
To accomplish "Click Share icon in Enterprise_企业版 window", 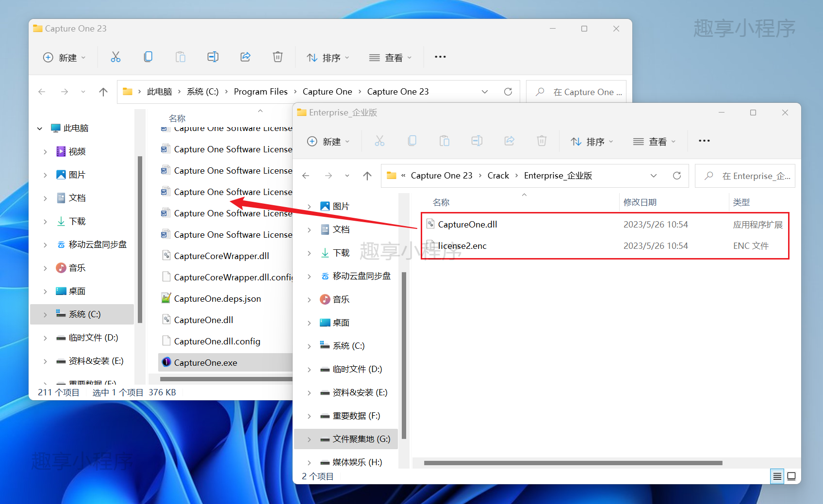I will click(510, 141).
